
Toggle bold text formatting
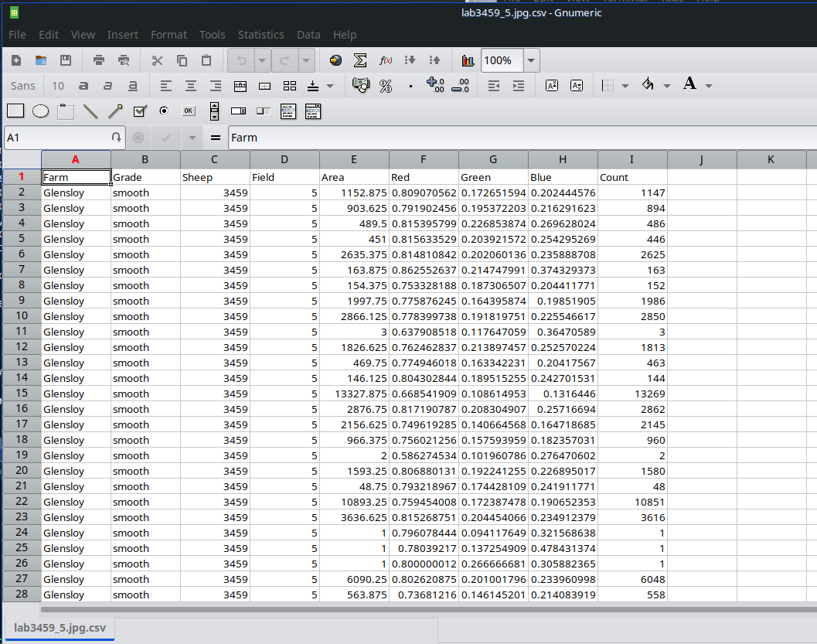[x=83, y=86]
